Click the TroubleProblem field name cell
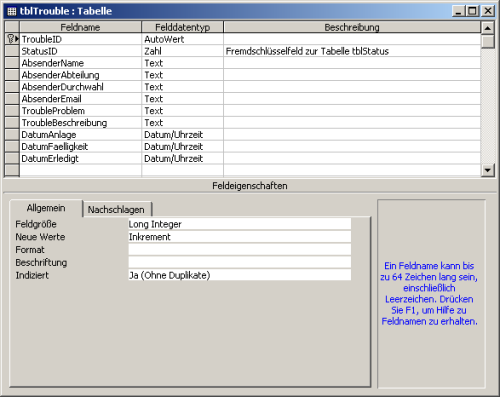500x397 pixels. (x=80, y=111)
